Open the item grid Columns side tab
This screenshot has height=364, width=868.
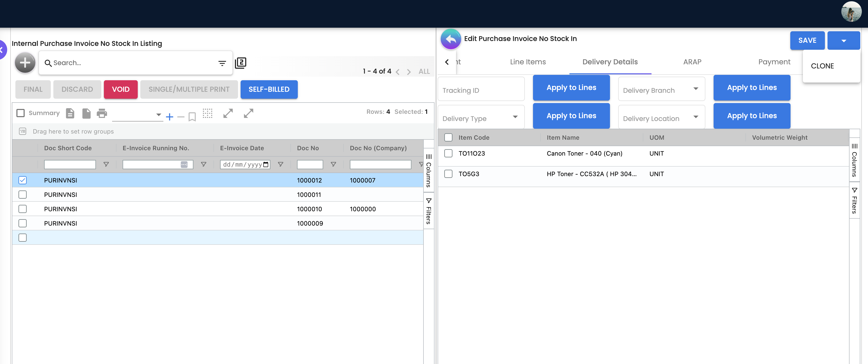tap(854, 160)
